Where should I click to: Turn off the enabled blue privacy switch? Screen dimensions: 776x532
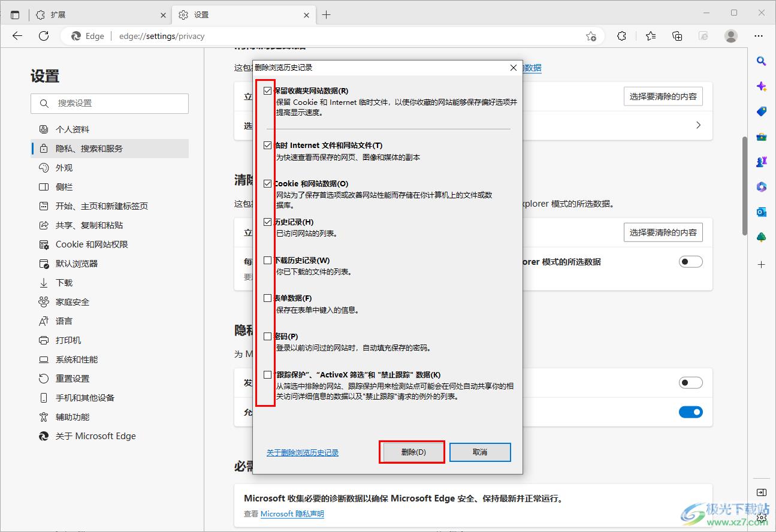(690, 412)
